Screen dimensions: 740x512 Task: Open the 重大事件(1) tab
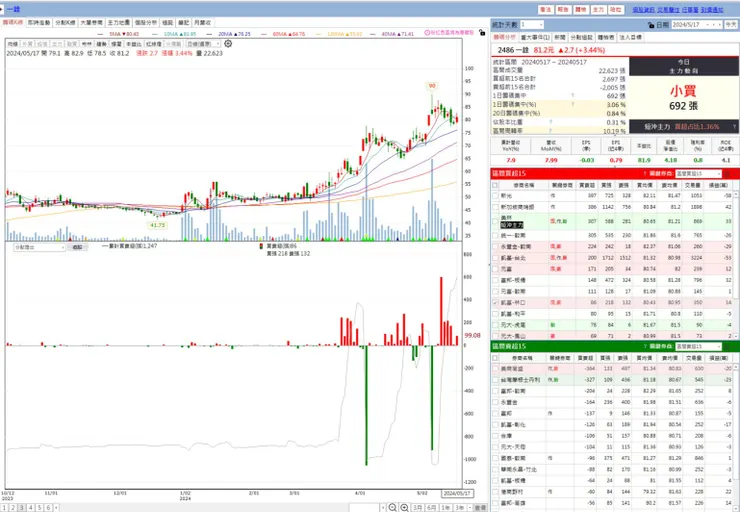coord(535,37)
